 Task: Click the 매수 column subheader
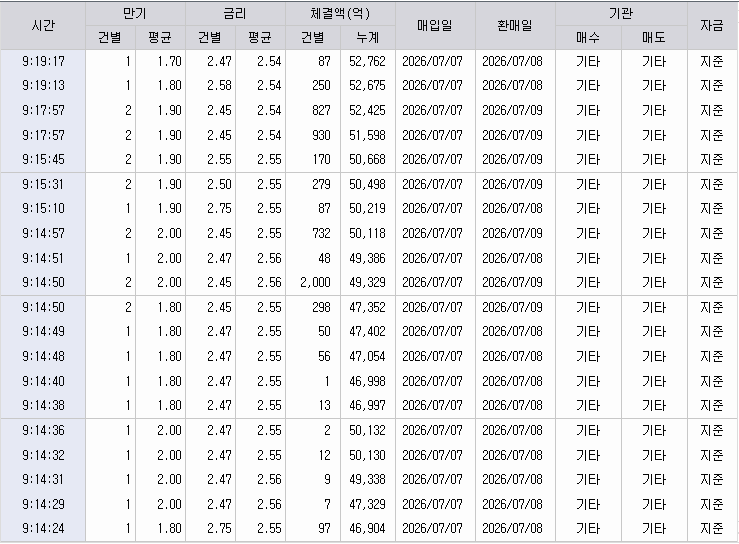[588, 37]
